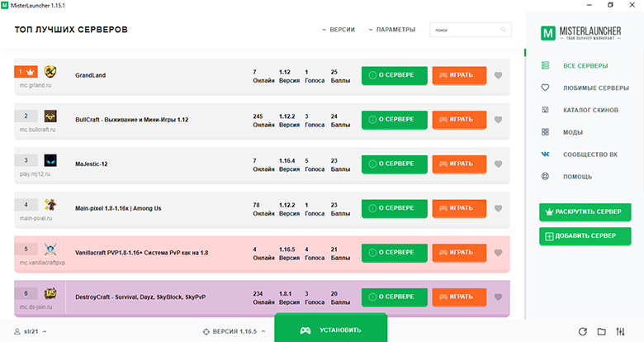
Task: Click ИГРАТЬ for GrandLand
Action: [x=459, y=75]
